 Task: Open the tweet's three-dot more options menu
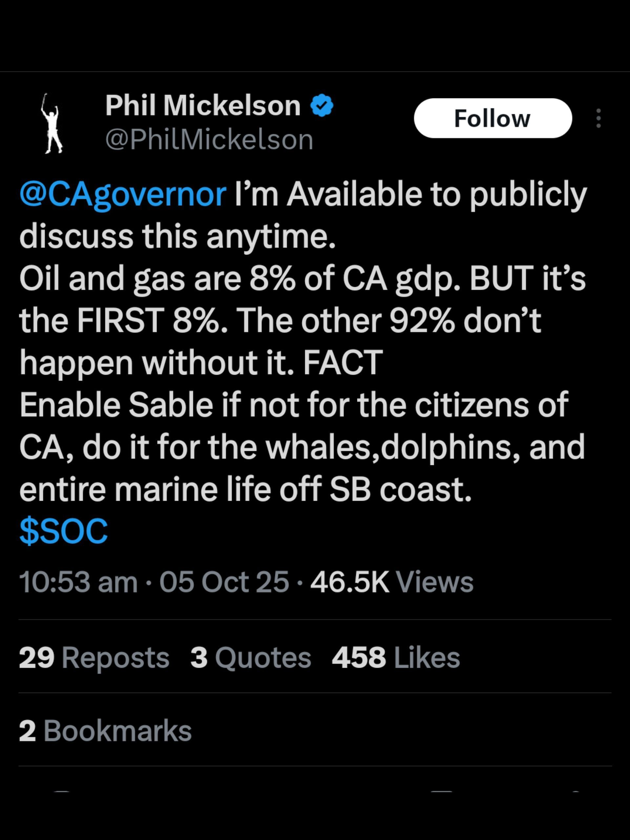pos(598,118)
